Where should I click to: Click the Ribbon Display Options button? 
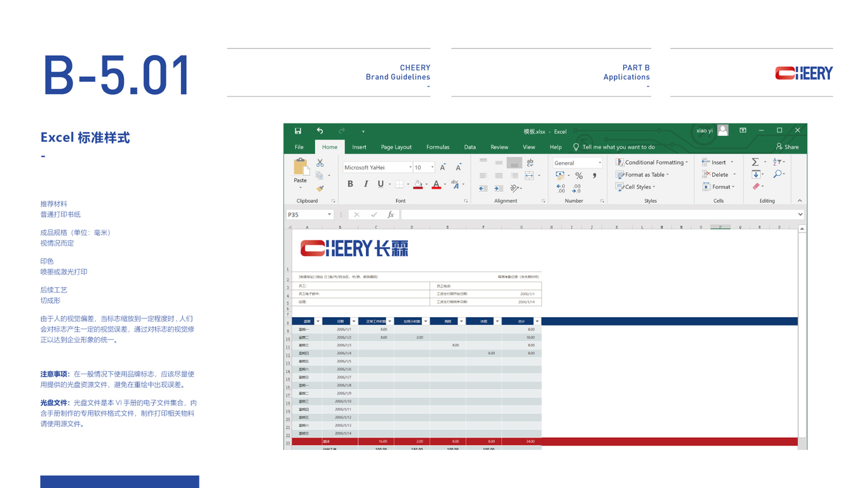click(743, 130)
